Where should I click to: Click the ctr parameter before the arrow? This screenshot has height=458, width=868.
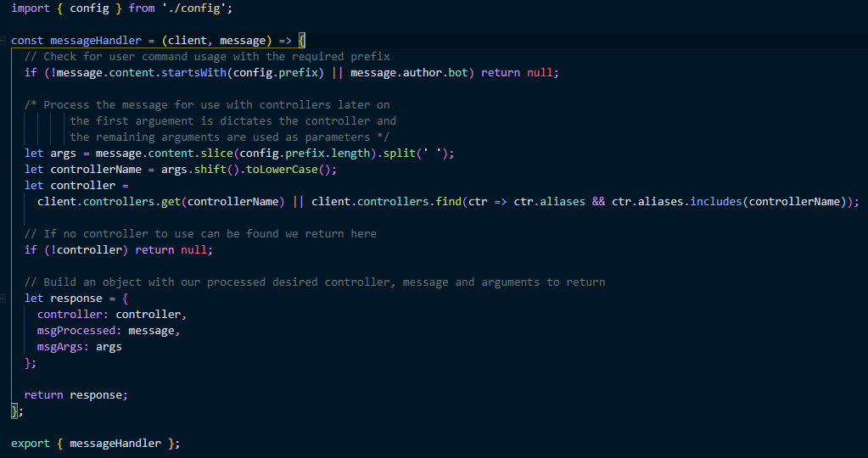(x=478, y=201)
